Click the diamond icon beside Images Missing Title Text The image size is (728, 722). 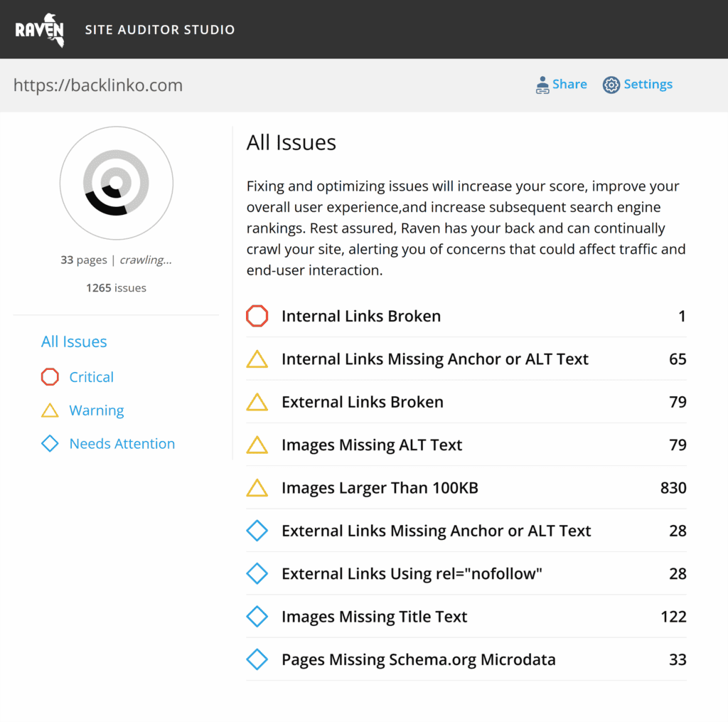pyautogui.click(x=257, y=617)
